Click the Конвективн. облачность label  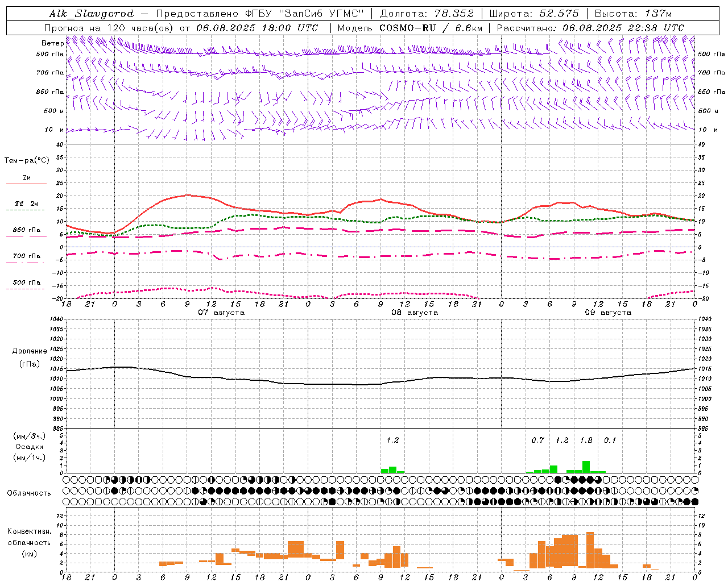click(x=30, y=537)
